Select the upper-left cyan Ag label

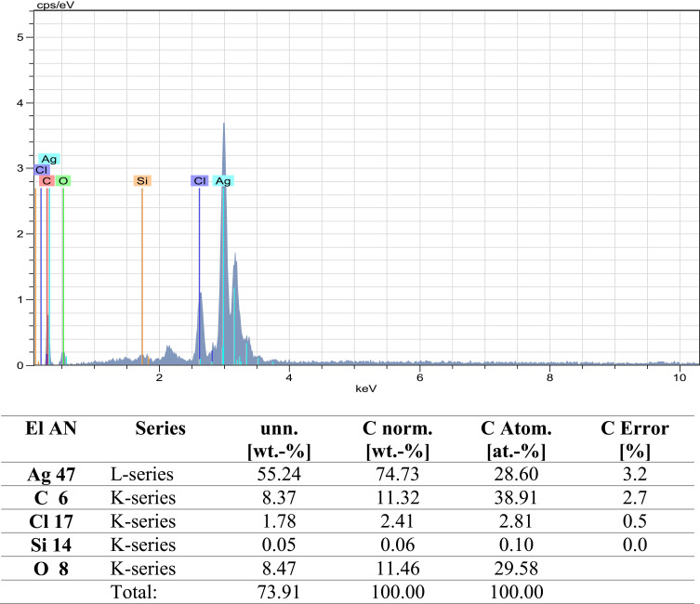click(x=49, y=159)
